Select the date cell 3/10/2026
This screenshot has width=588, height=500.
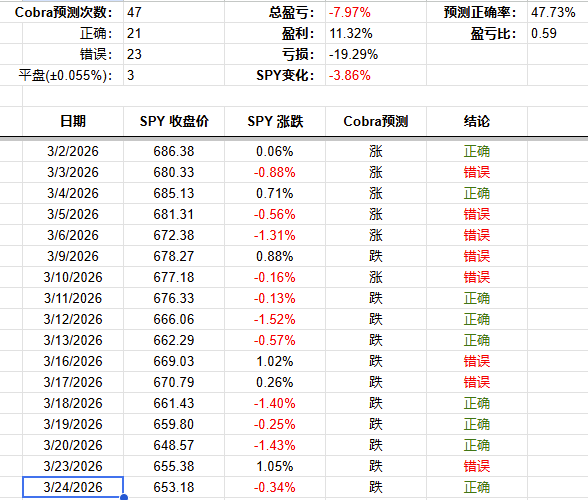click(73, 277)
